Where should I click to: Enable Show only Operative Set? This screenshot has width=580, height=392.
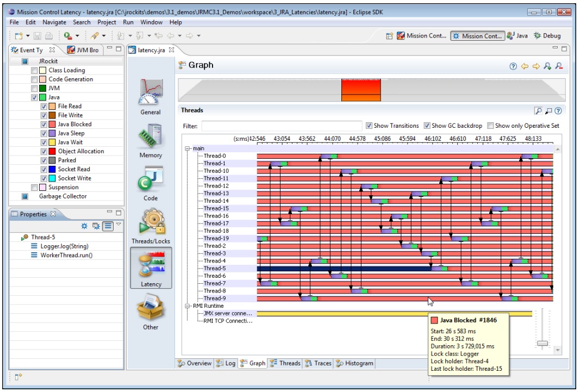click(x=490, y=126)
